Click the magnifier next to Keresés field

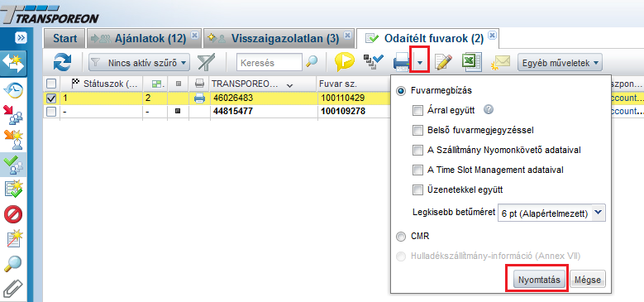click(x=312, y=62)
